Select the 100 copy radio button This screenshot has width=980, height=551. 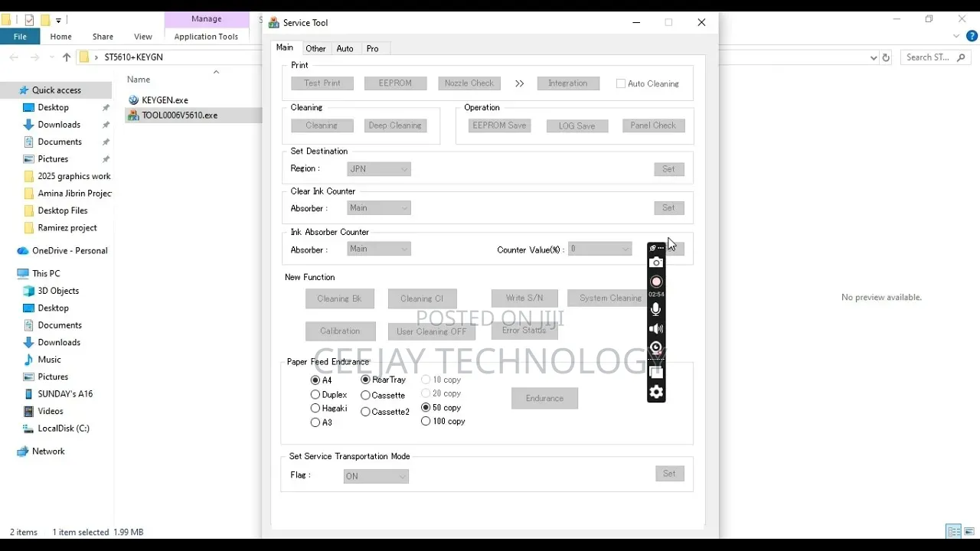426,421
